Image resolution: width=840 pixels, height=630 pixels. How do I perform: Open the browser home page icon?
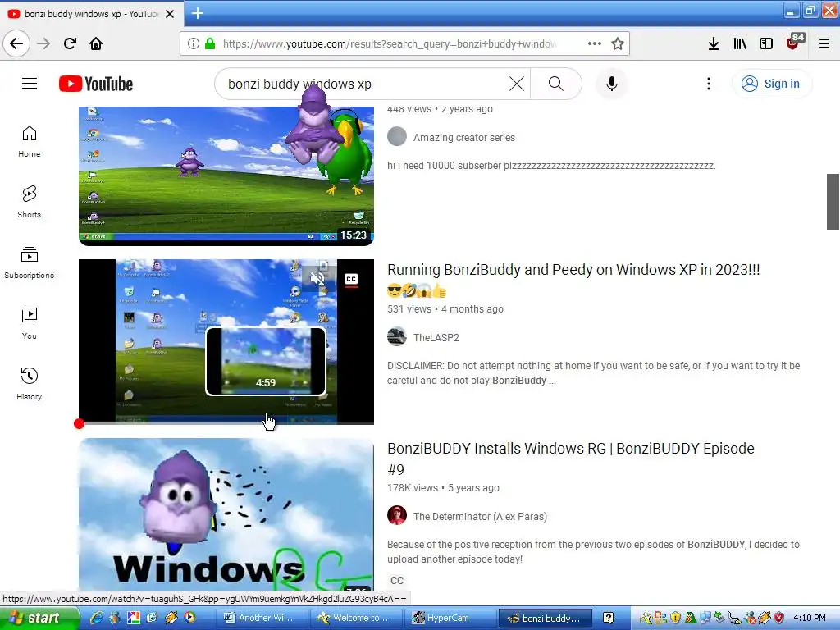click(x=96, y=43)
